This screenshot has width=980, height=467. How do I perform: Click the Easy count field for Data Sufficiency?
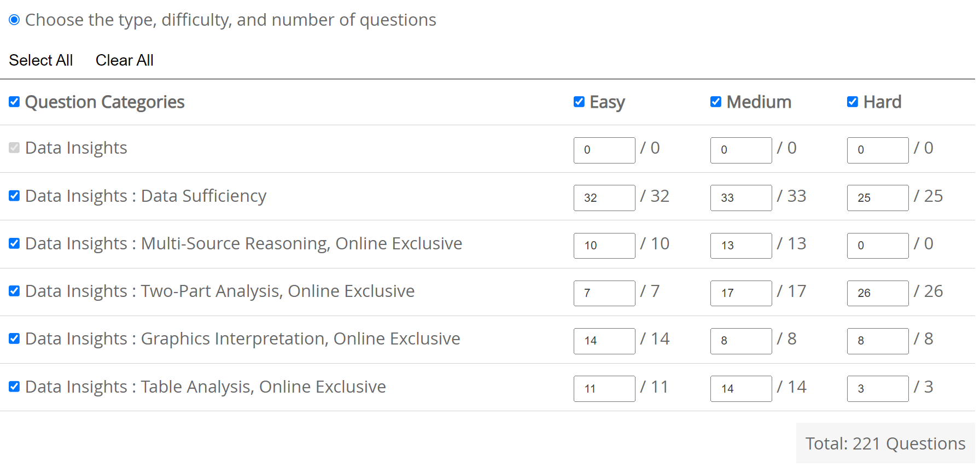pyautogui.click(x=604, y=198)
